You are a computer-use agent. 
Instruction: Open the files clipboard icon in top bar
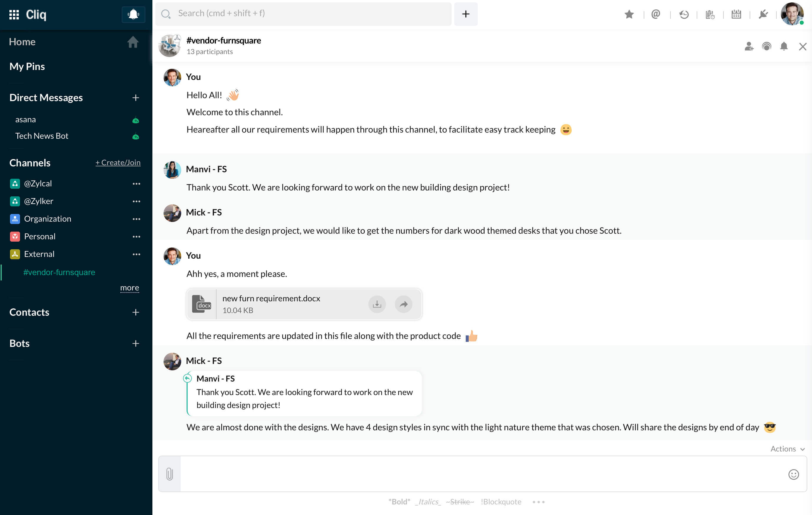pos(710,14)
